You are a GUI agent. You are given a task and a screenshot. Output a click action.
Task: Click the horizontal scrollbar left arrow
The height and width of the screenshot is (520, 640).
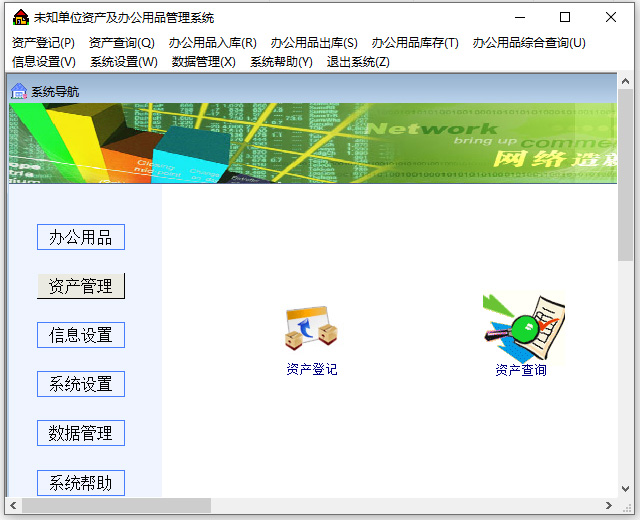click(x=13, y=505)
